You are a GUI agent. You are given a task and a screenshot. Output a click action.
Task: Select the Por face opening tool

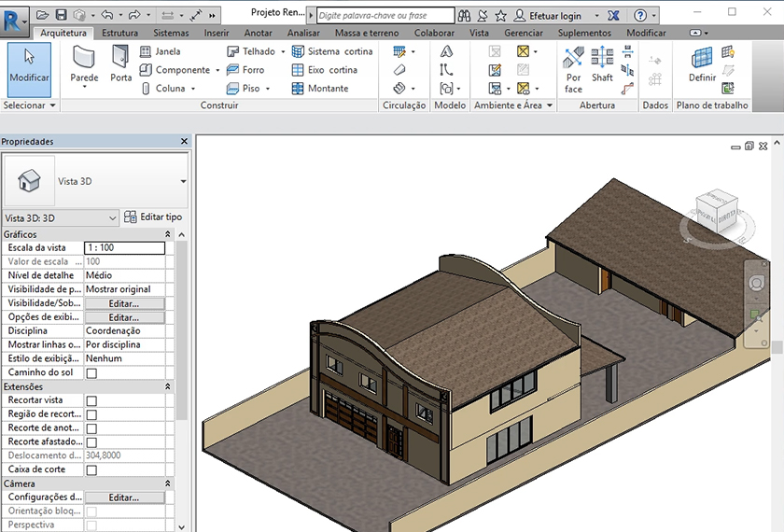coord(573,70)
